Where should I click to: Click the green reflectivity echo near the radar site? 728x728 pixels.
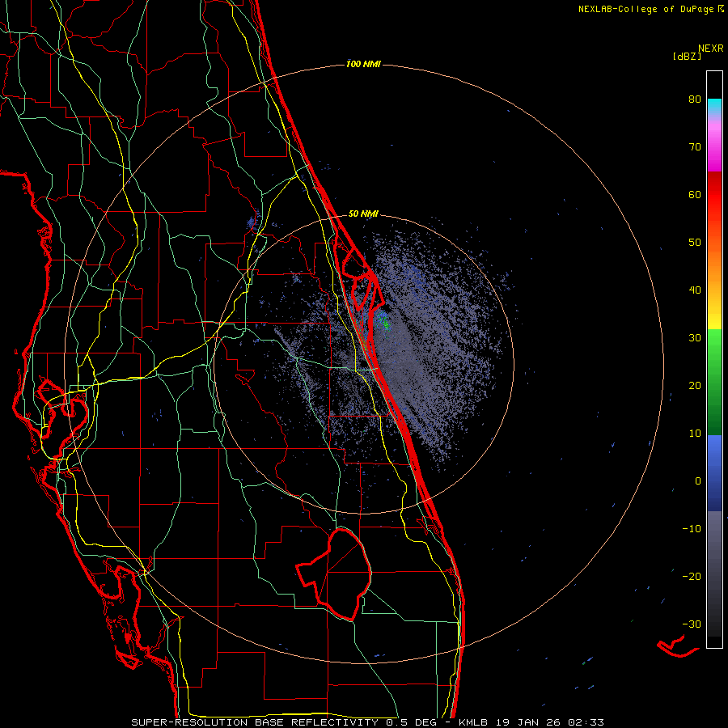pyautogui.click(x=383, y=320)
